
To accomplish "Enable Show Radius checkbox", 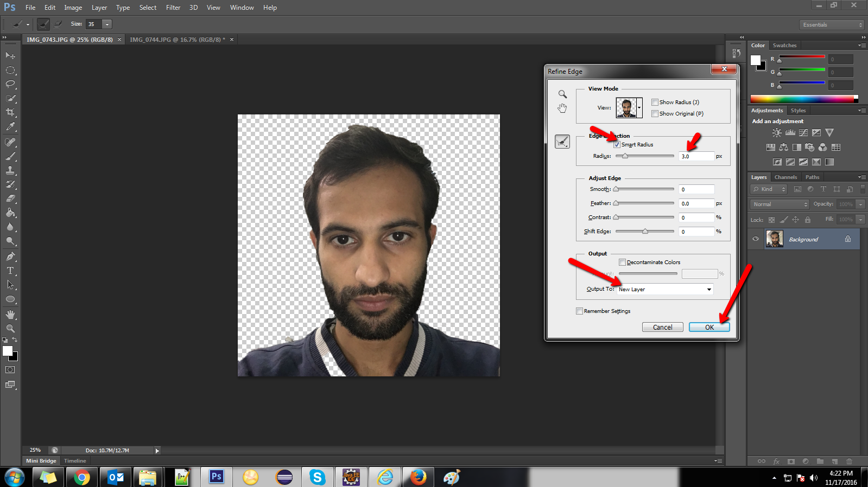I will pyautogui.click(x=655, y=102).
